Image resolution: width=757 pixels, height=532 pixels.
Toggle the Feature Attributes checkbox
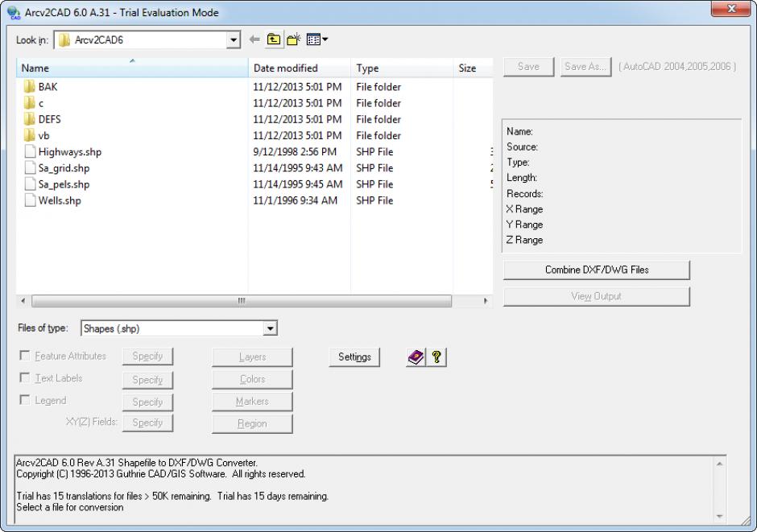pyautogui.click(x=24, y=356)
